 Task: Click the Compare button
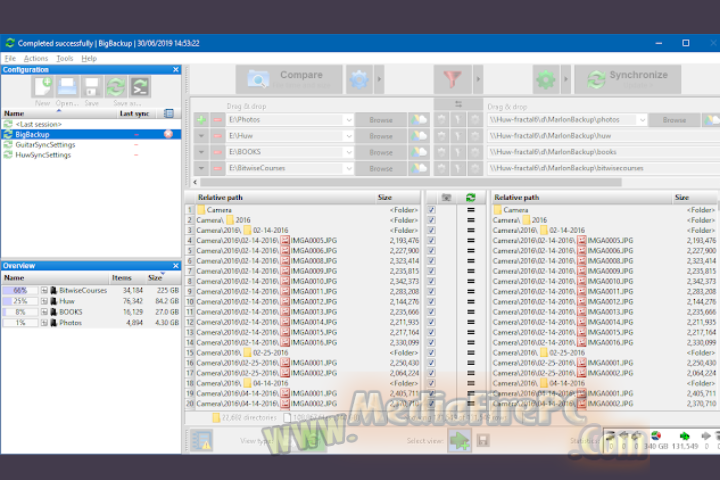coord(289,79)
